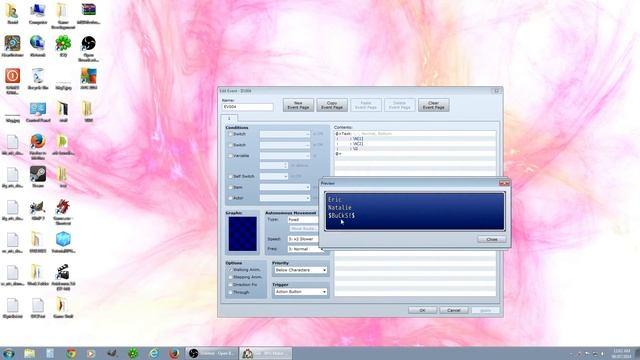Open the Actor condition dropdown
This screenshot has width=640, height=360.
(x=285, y=198)
